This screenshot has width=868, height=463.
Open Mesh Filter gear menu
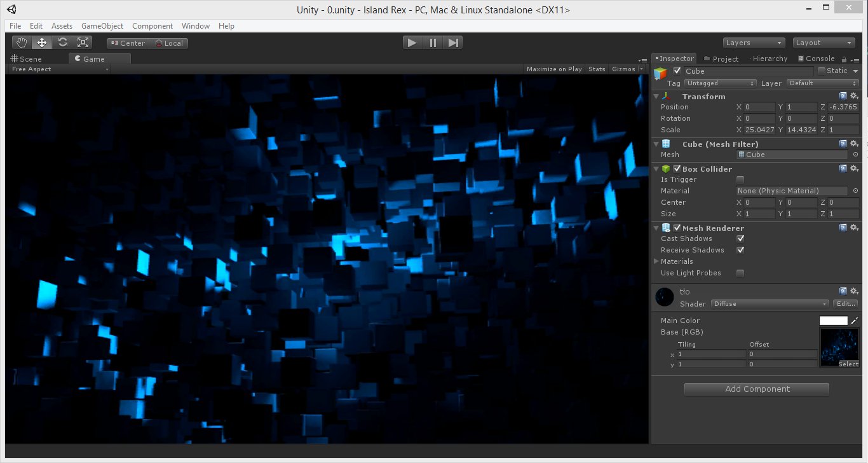coord(855,144)
